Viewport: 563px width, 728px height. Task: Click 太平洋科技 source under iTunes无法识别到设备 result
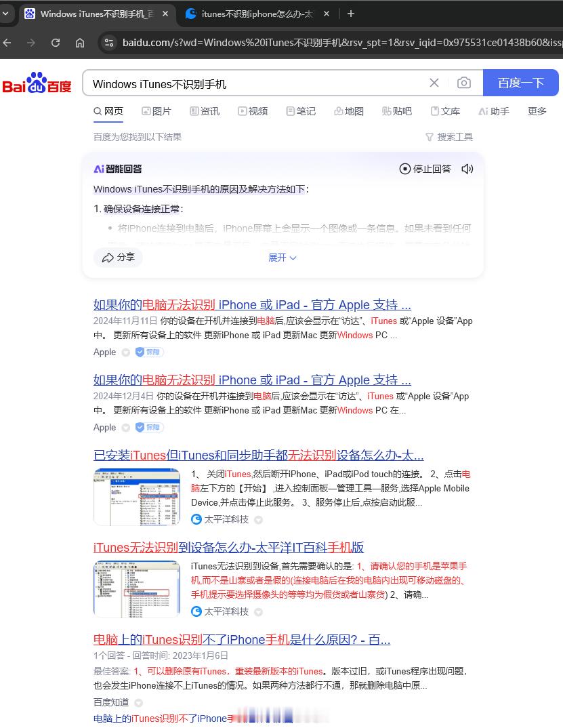pyautogui.click(x=220, y=612)
